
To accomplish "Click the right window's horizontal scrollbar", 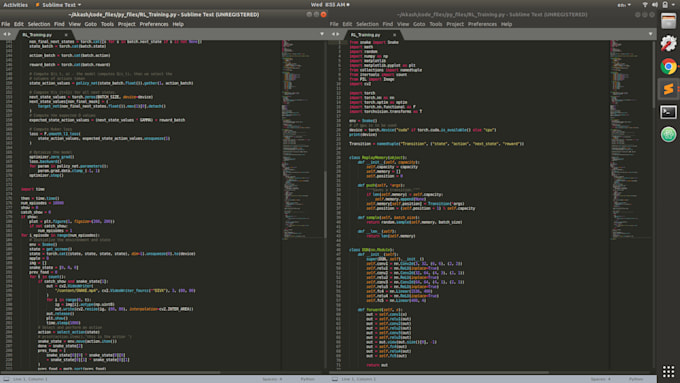I will tap(439, 372).
